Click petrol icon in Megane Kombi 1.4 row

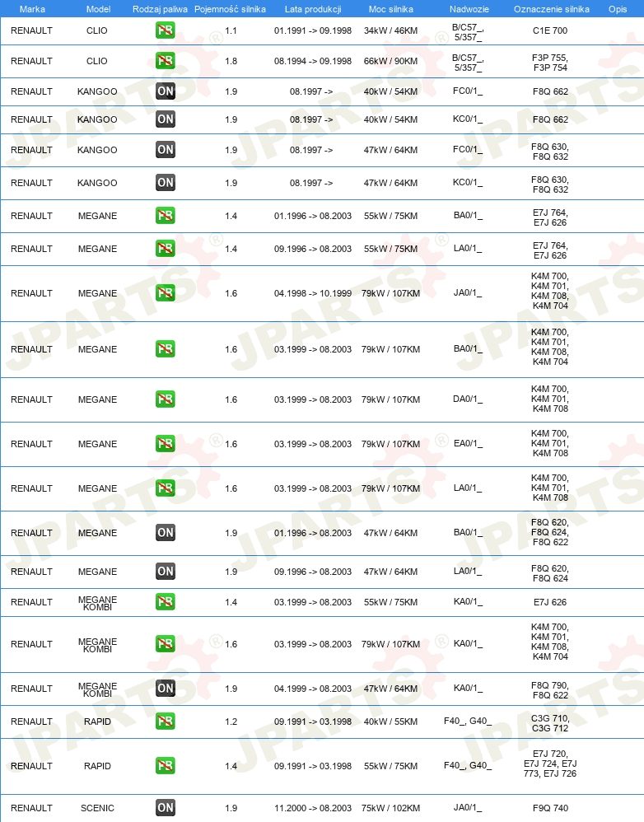[x=165, y=602]
